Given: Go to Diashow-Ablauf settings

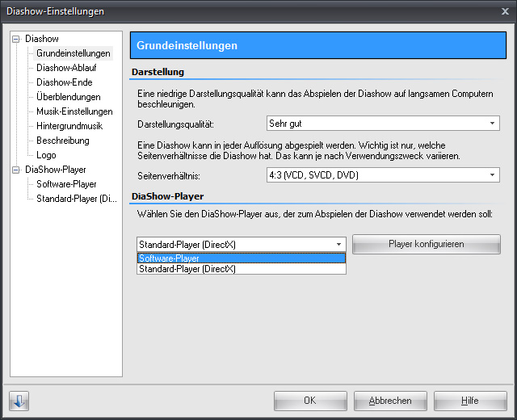Looking at the screenshot, I should (x=66, y=68).
